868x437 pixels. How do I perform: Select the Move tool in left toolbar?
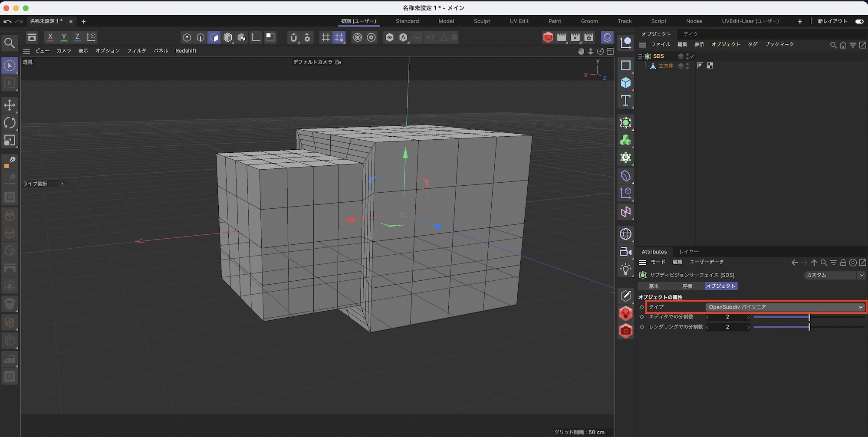[10, 105]
